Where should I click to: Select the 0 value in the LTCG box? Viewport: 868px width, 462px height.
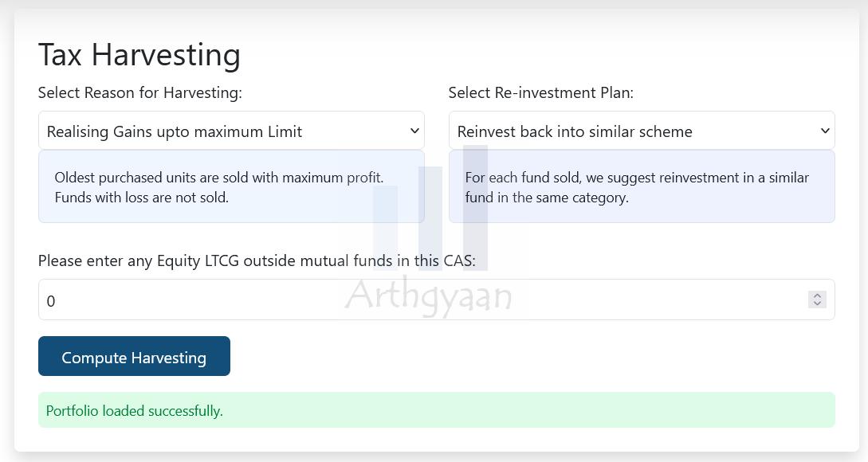point(50,301)
